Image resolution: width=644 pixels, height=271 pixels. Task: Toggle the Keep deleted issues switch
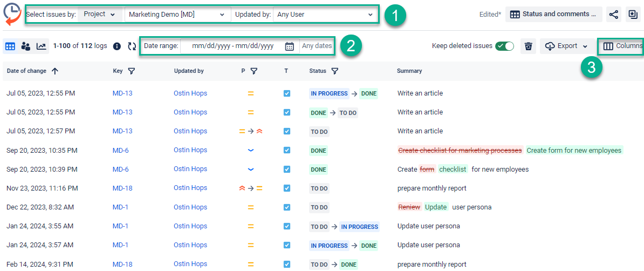(504, 46)
